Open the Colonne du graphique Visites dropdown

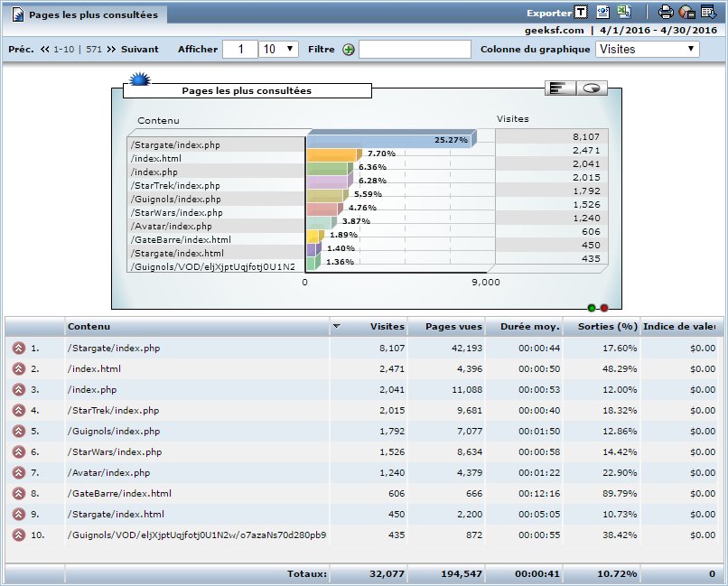click(648, 49)
